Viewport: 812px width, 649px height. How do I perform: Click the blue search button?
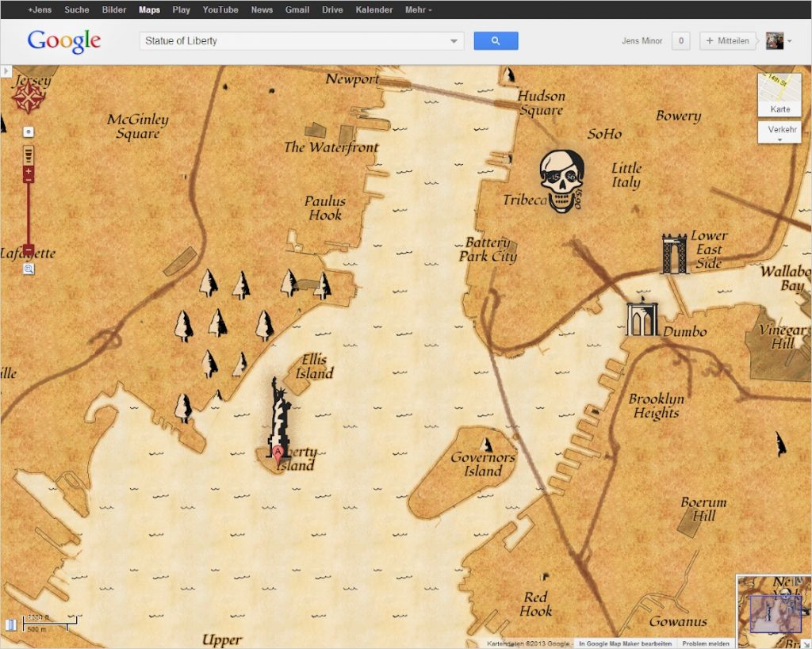[x=496, y=41]
